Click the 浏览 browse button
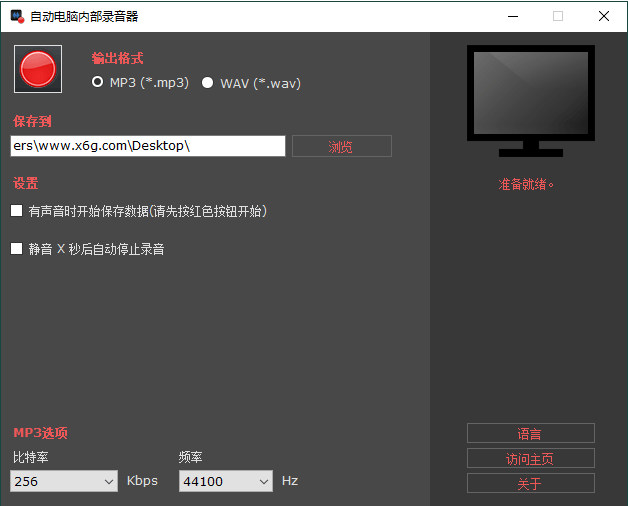Image resolution: width=628 pixels, height=506 pixels. coord(341,147)
